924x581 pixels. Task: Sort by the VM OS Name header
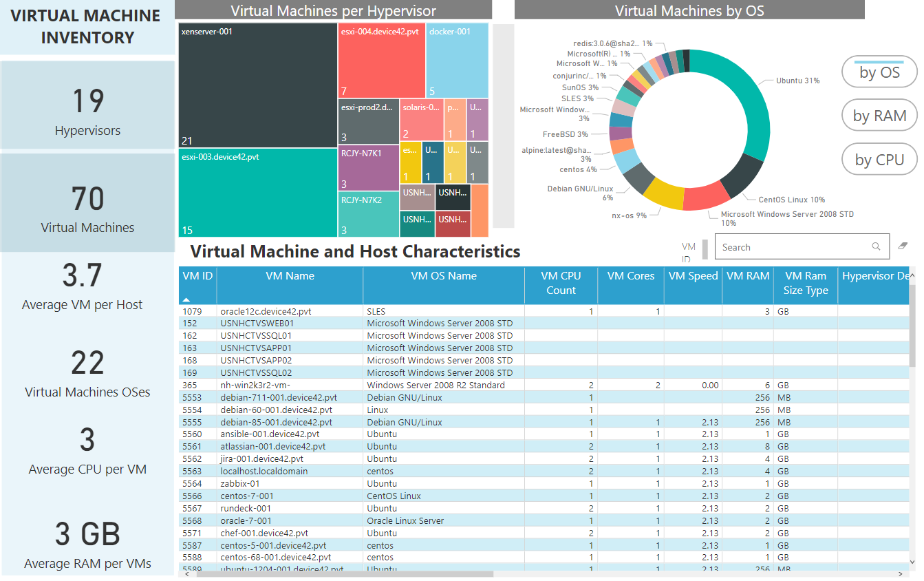444,276
